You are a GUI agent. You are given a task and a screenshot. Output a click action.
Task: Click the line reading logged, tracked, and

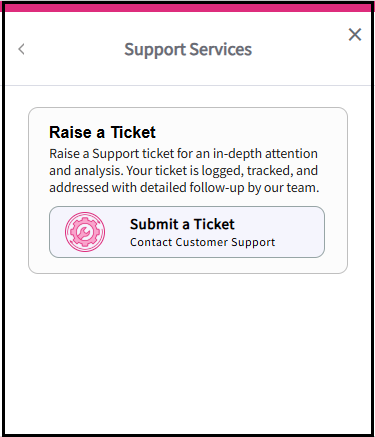coord(183,171)
